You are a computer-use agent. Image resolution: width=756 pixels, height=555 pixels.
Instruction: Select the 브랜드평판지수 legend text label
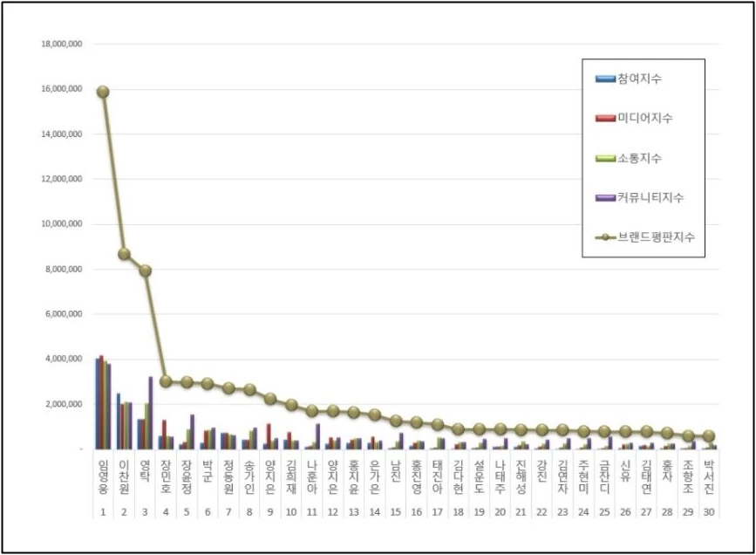(x=656, y=237)
